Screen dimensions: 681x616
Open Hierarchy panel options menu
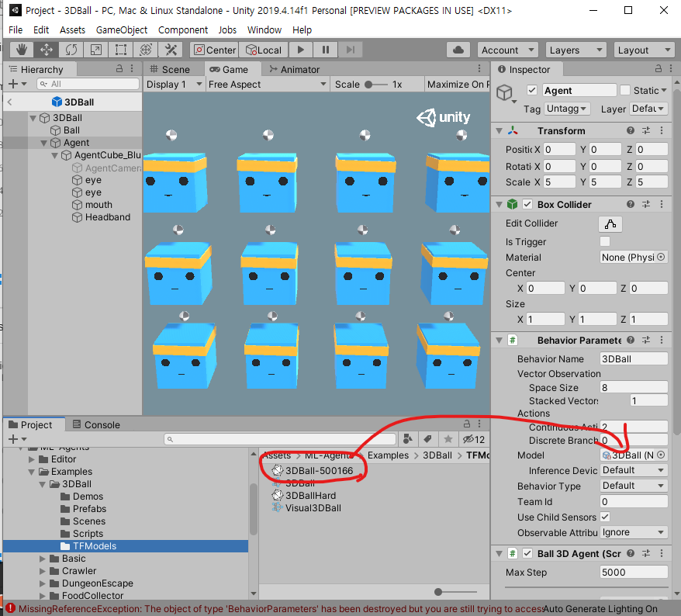click(x=132, y=68)
